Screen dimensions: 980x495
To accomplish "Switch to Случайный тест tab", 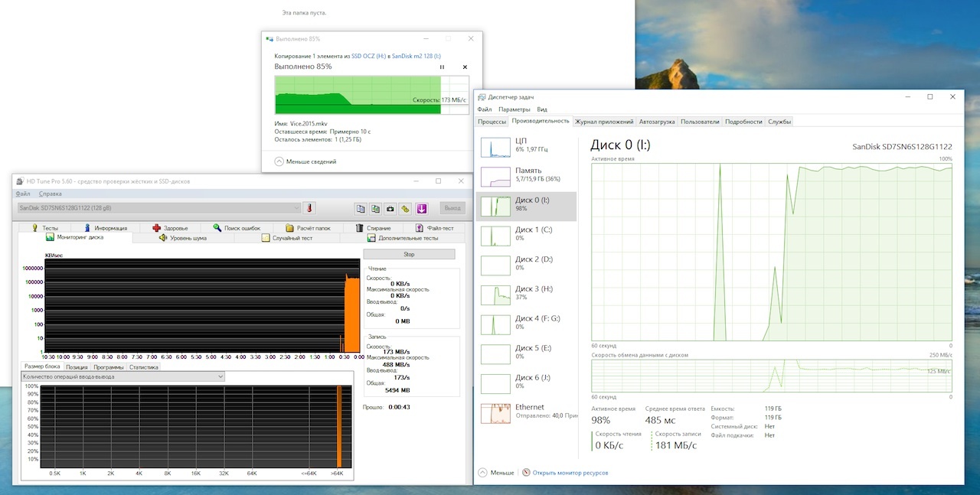I will coord(286,238).
